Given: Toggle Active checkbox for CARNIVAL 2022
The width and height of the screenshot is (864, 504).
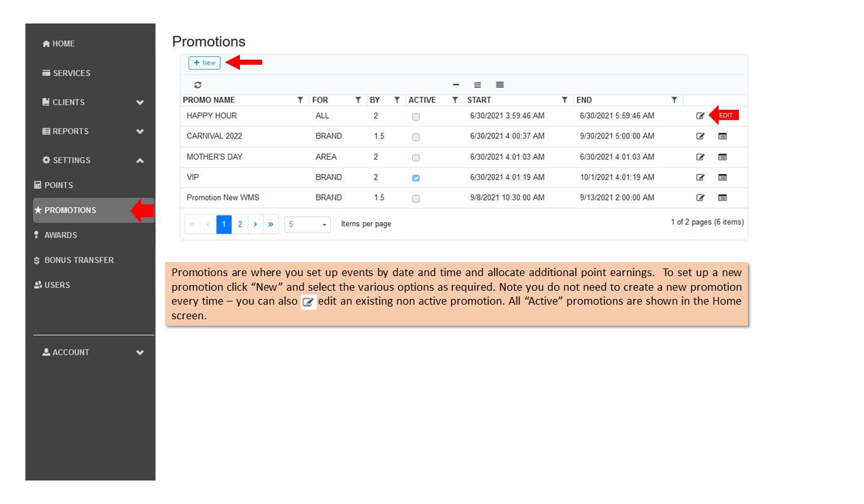Looking at the screenshot, I should point(416,137).
